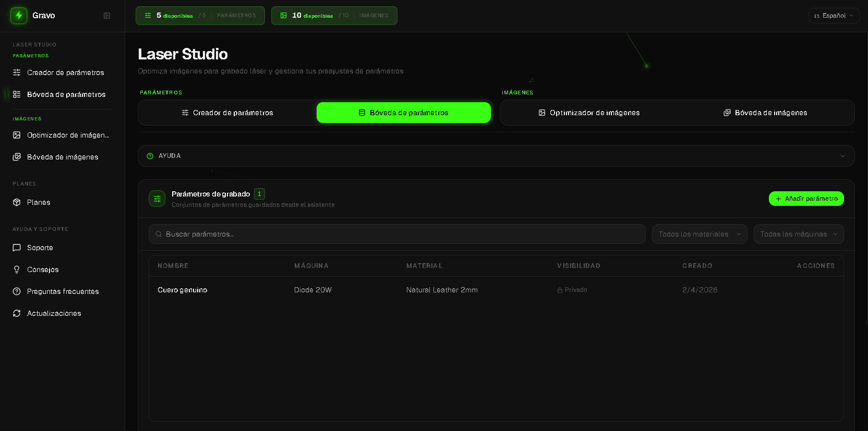The height and width of the screenshot is (431, 868).
Task: Open sidebar Optimizador de imágenes
Action: (x=67, y=135)
